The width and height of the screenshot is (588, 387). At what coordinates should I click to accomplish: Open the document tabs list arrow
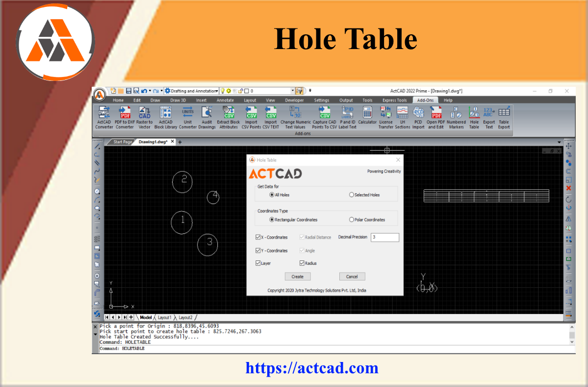(x=559, y=142)
